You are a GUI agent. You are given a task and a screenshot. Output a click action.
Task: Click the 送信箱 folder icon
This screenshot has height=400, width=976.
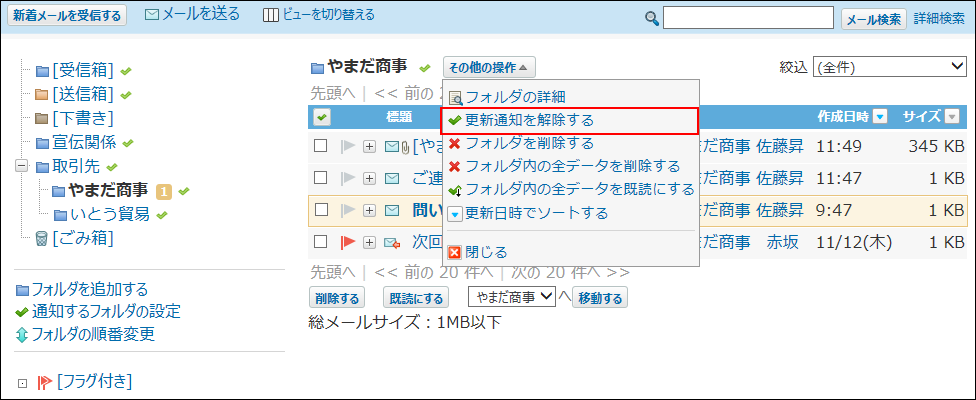[42, 95]
